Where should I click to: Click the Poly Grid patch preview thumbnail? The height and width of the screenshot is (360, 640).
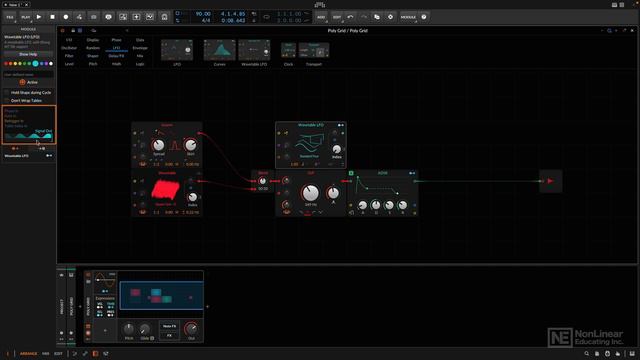pos(161,295)
